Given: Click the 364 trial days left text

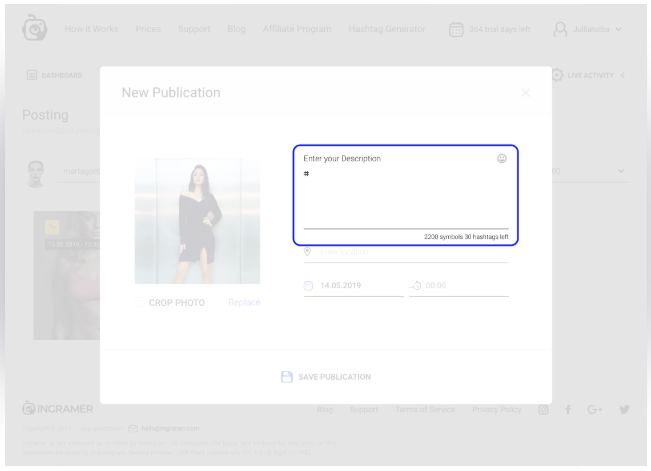Looking at the screenshot, I should (x=500, y=29).
